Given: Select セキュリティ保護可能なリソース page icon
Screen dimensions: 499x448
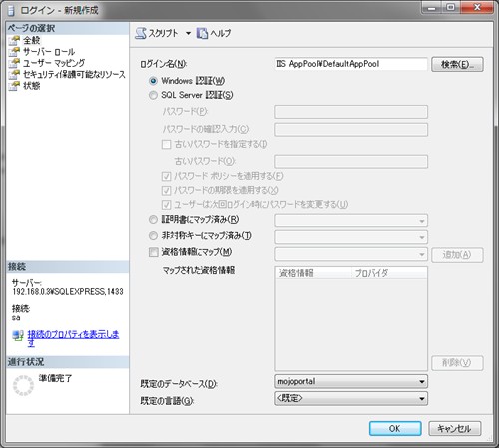Looking at the screenshot, I should [x=14, y=75].
